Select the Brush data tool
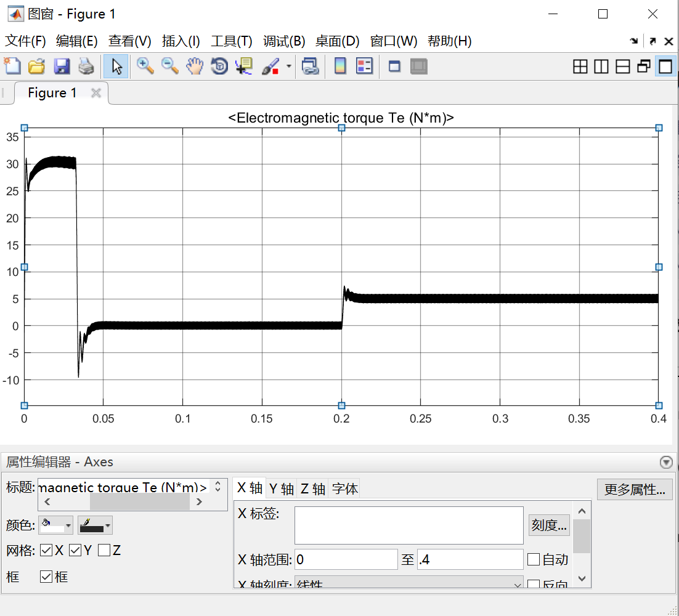Viewport: 679px width, 616px height. coord(271,67)
